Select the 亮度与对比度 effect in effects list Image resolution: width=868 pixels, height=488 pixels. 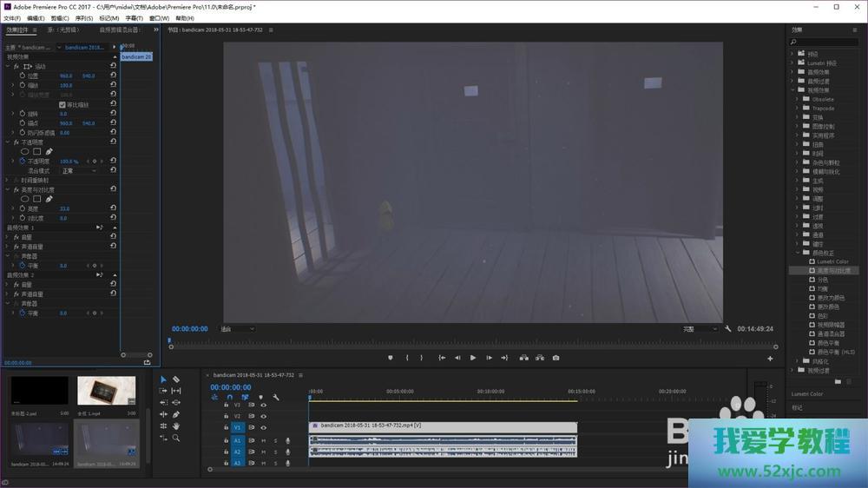835,271
